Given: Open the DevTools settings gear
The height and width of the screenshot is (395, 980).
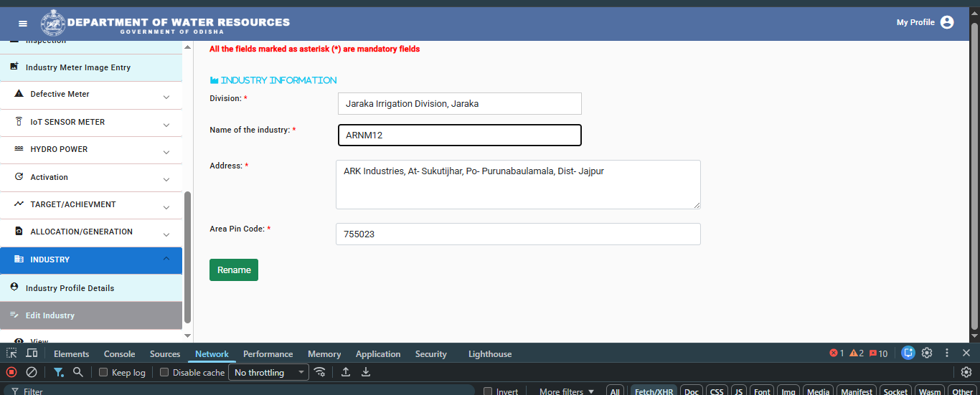Looking at the screenshot, I should tap(927, 353).
